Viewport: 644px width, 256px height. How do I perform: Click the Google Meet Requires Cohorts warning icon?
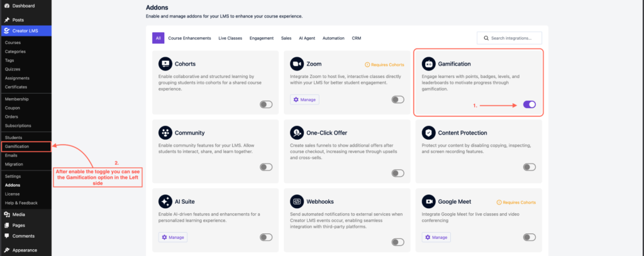click(x=499, y=202)
